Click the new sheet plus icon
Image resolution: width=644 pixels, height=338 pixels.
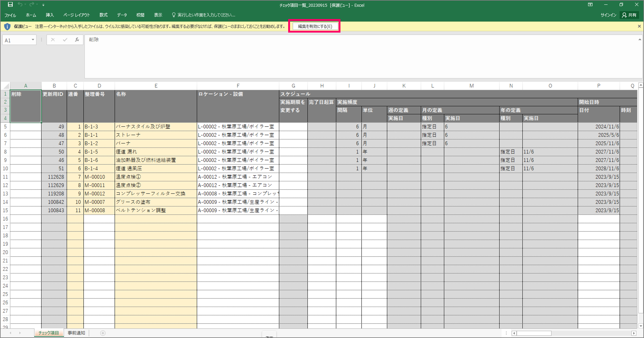103,333
